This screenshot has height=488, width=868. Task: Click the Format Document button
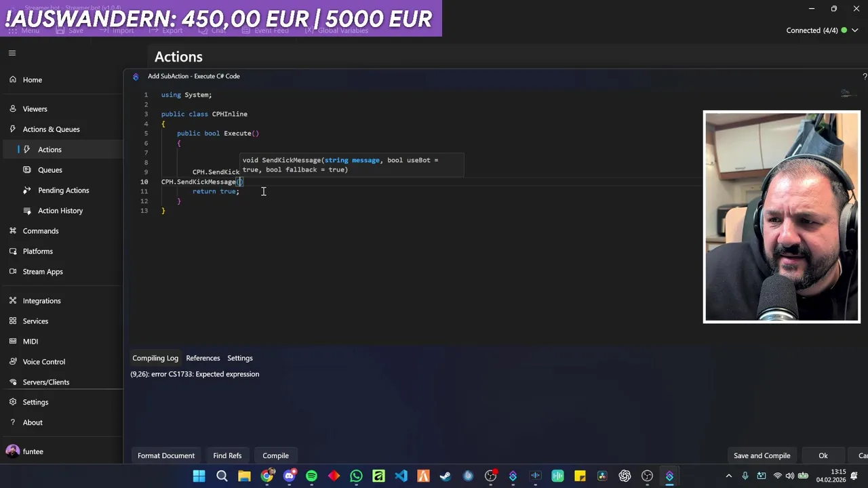pos(166,455)
